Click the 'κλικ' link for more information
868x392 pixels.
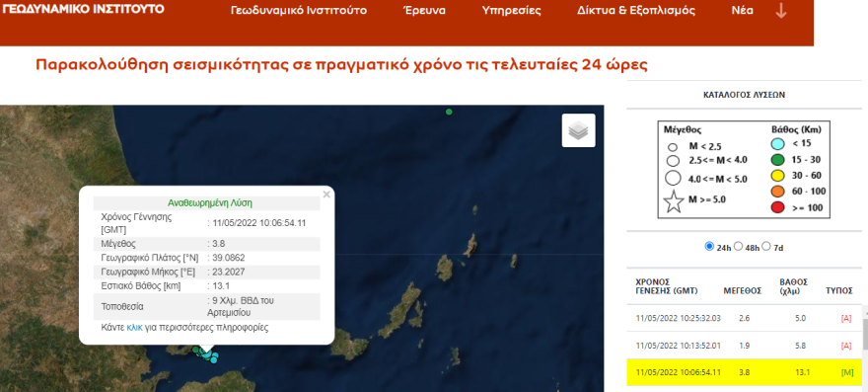pyautogui.click(x=134, y=328)
